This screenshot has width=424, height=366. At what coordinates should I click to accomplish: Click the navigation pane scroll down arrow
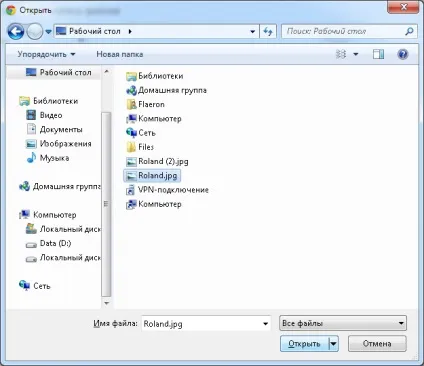(x=106, y=303)
